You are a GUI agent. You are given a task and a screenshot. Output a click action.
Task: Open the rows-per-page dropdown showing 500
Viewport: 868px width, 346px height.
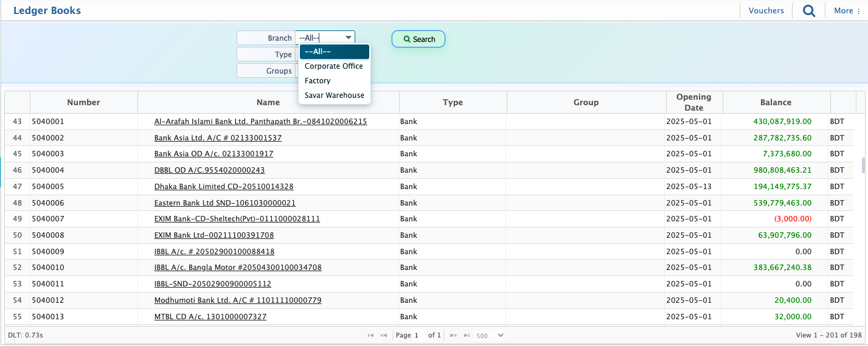[x=490, y=336]
